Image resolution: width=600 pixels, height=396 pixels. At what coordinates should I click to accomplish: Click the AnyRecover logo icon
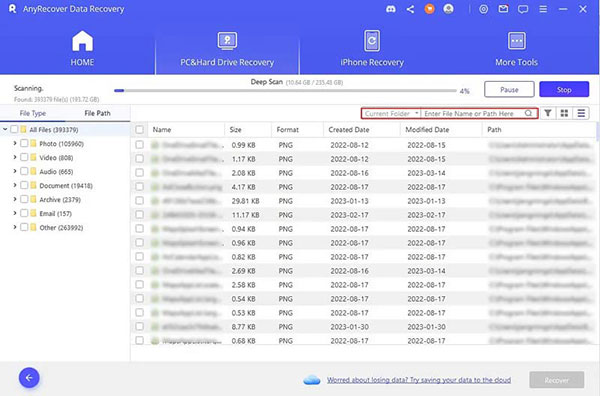click(x=13, y=9)
